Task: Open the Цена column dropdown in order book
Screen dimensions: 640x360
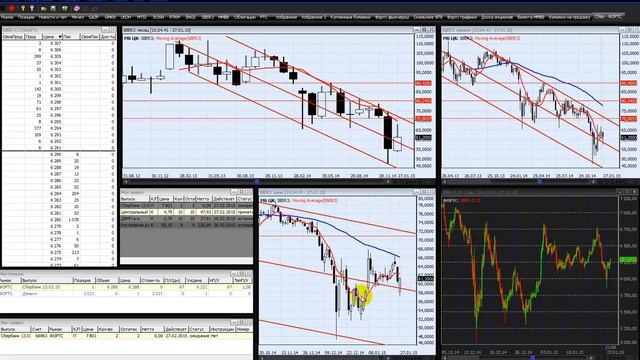Action: click(x=60, y=37)
